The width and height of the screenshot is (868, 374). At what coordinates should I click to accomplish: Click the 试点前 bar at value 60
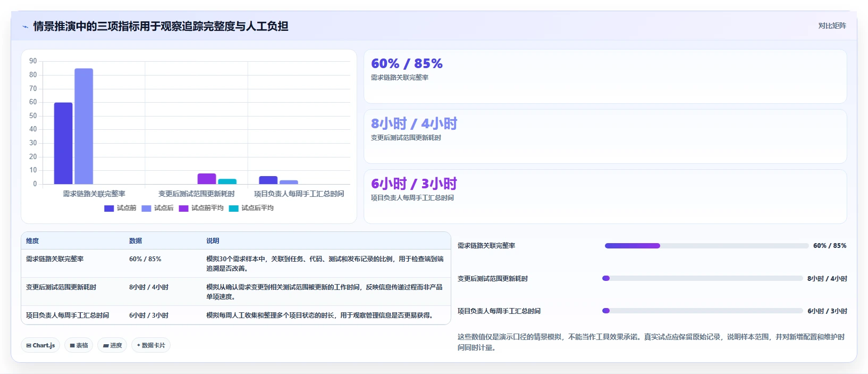coord(63,144)
